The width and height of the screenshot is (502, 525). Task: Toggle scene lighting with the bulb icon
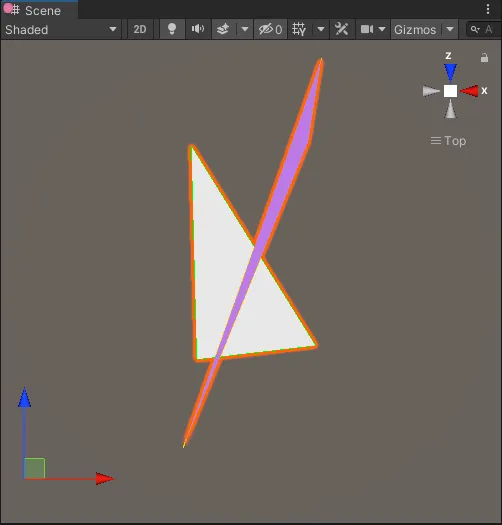(172, 29)
